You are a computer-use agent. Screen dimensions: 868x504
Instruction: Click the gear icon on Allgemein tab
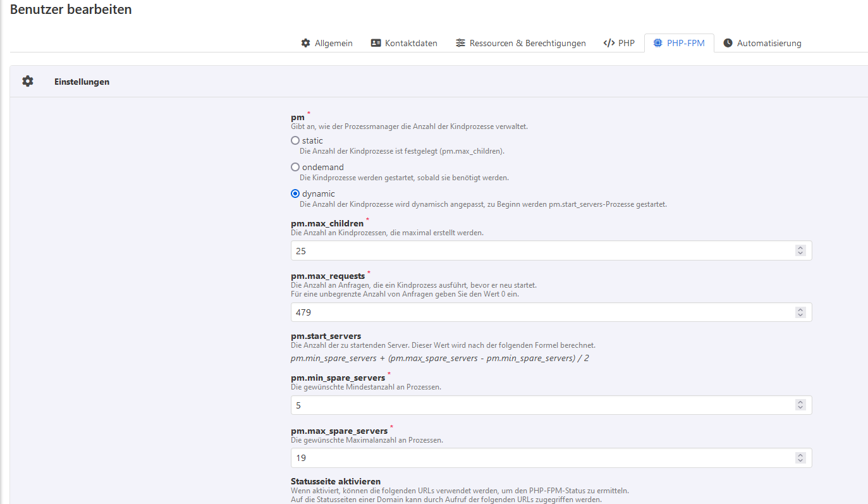click(305, 43)
